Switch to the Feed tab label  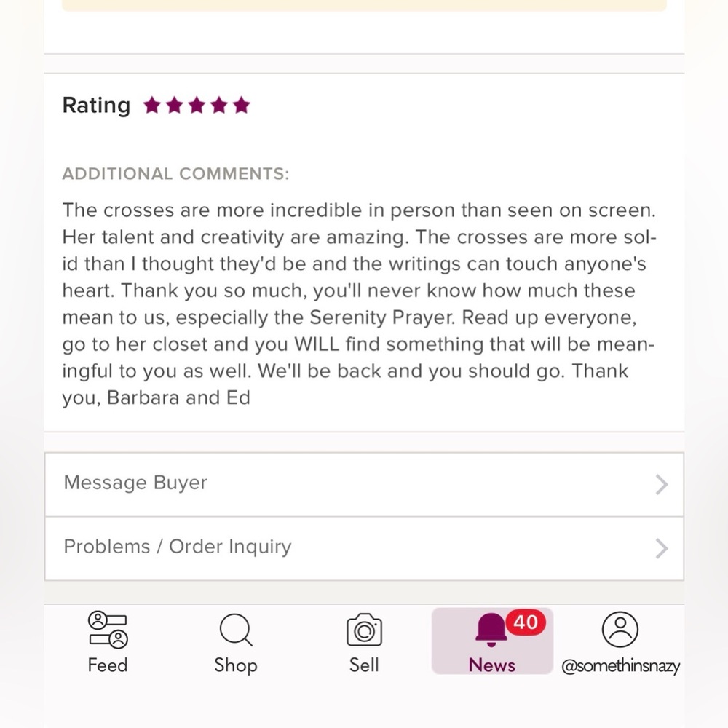(x=108, y=665)
